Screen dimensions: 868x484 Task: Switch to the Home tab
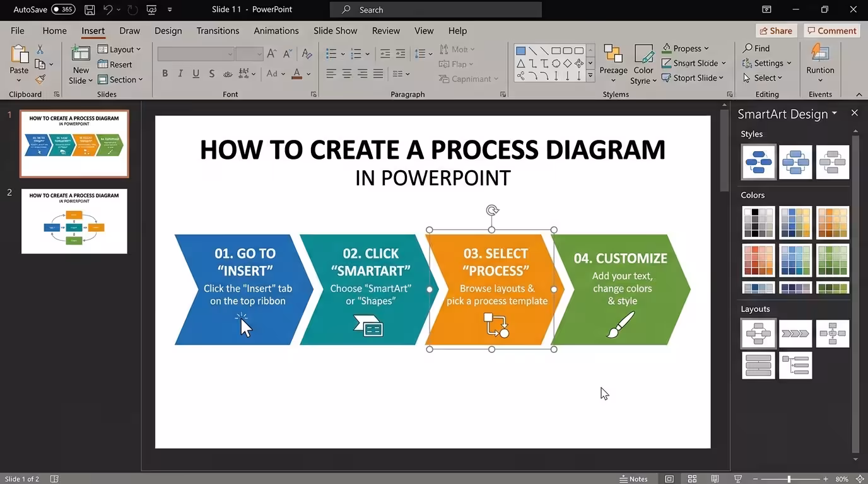(x=54, y=30)
